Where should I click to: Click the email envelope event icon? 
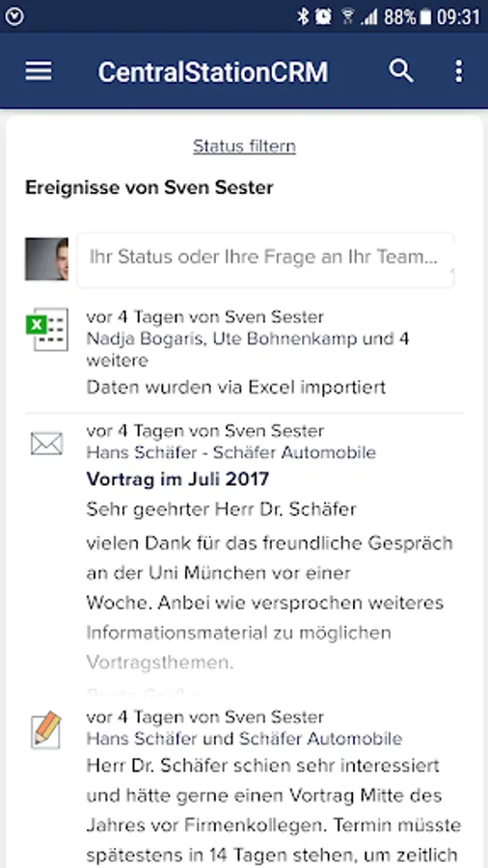47,444
